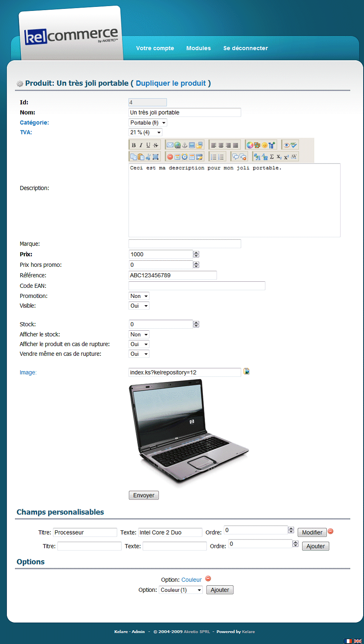Go to Votre compte in top navigation
The image size is (364, 644).
[155, 48]
